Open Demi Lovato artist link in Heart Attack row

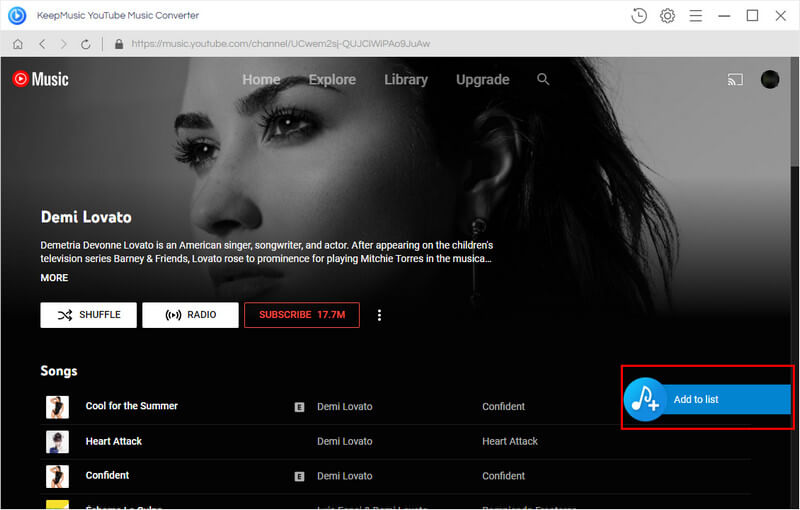coord(344,441)
